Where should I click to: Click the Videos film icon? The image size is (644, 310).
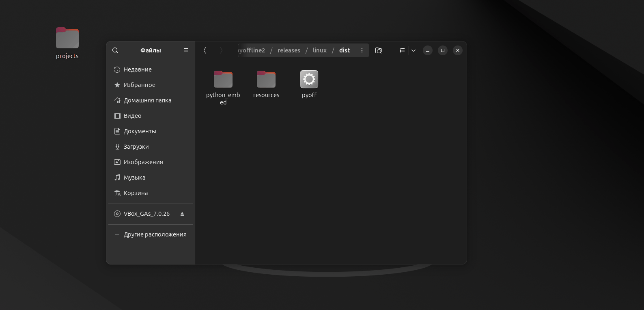point(117,116)
